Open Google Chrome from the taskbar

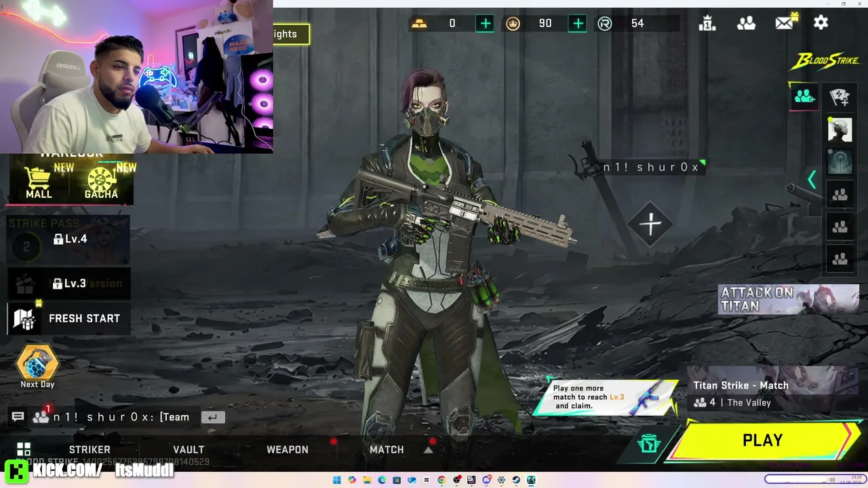coord(441,480)
